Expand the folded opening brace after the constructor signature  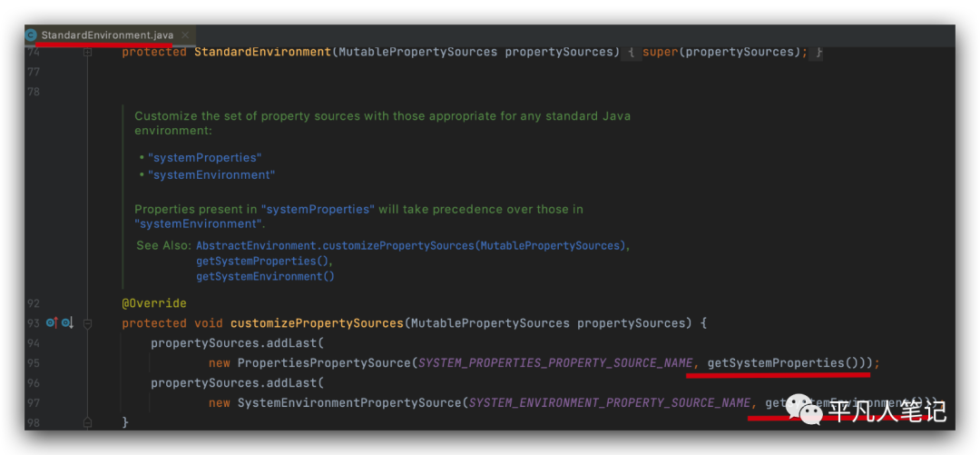(630, 52)
